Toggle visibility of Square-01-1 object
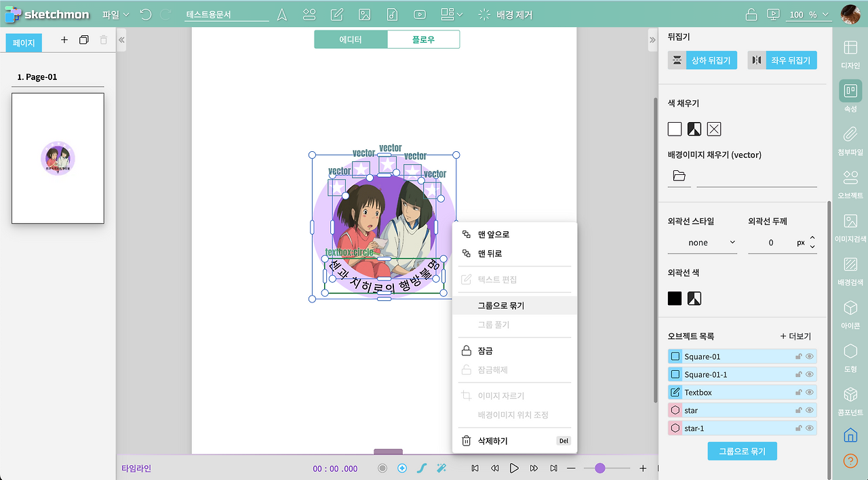This screenshot has height=480, width=868. click(809, 374)
